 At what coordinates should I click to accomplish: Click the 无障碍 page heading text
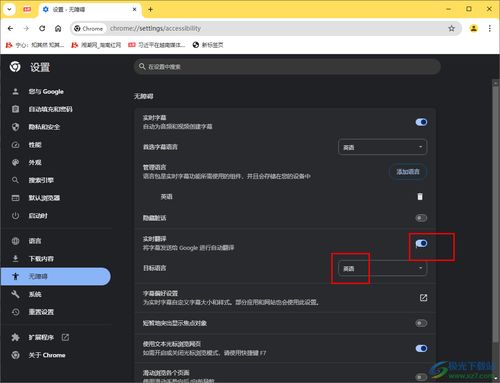click(x=144, y=96)
